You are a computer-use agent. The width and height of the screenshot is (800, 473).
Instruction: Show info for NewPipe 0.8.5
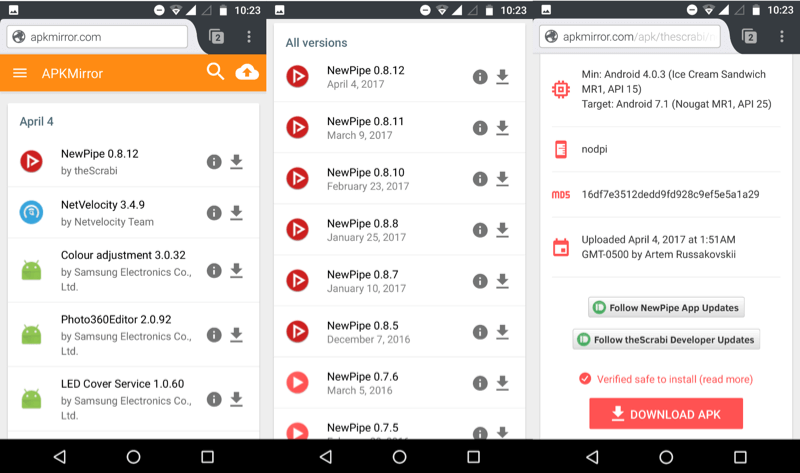pos(480,332)
